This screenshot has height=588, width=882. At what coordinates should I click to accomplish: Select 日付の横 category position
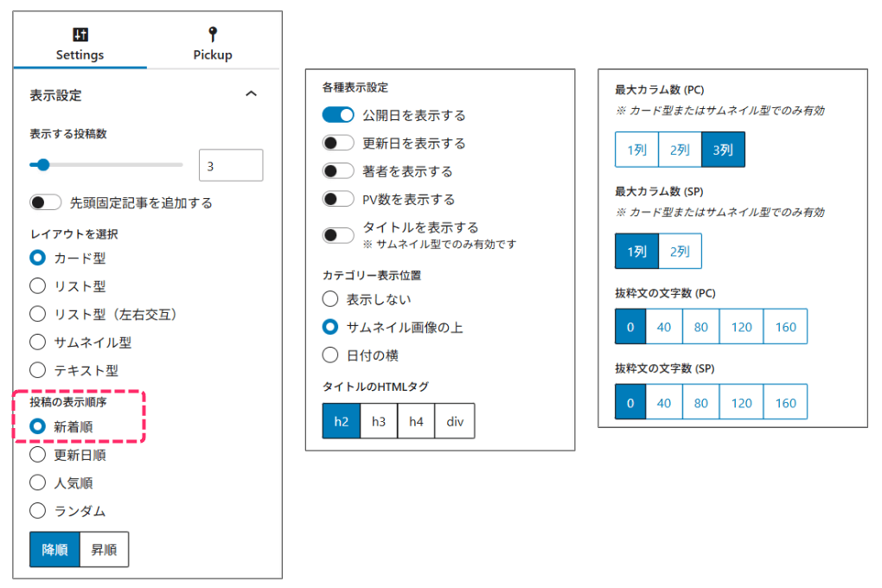330,355
